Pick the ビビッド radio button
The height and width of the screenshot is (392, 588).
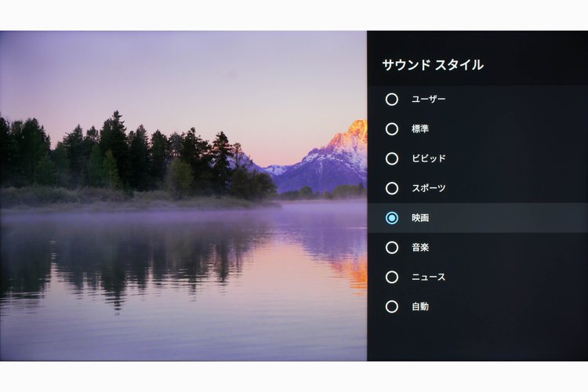click(392, 158)
